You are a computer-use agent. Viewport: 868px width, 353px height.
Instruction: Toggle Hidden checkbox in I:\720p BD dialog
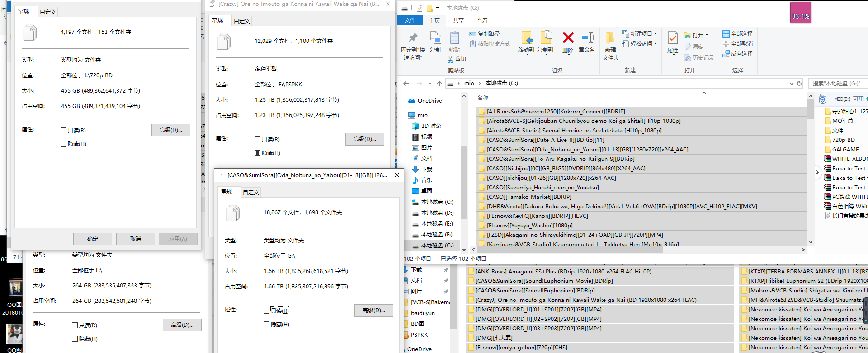pos(63,144)
